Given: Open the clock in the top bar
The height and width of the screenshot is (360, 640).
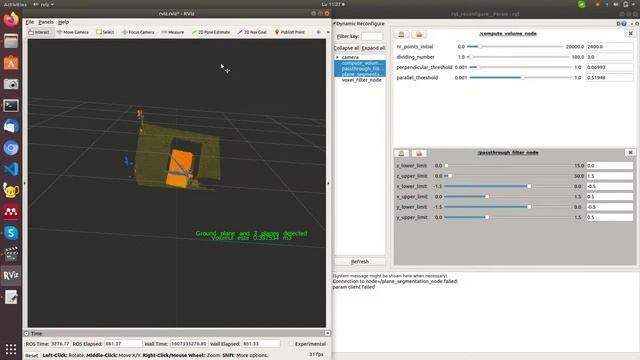Looking at the screenshot, I should [333, 4].
